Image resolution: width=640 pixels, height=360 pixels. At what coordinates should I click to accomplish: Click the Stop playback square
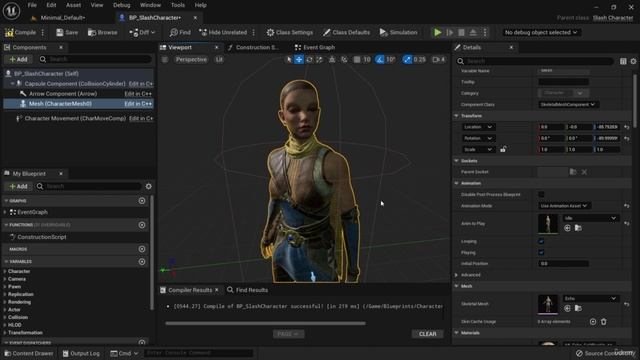point(461,32)
